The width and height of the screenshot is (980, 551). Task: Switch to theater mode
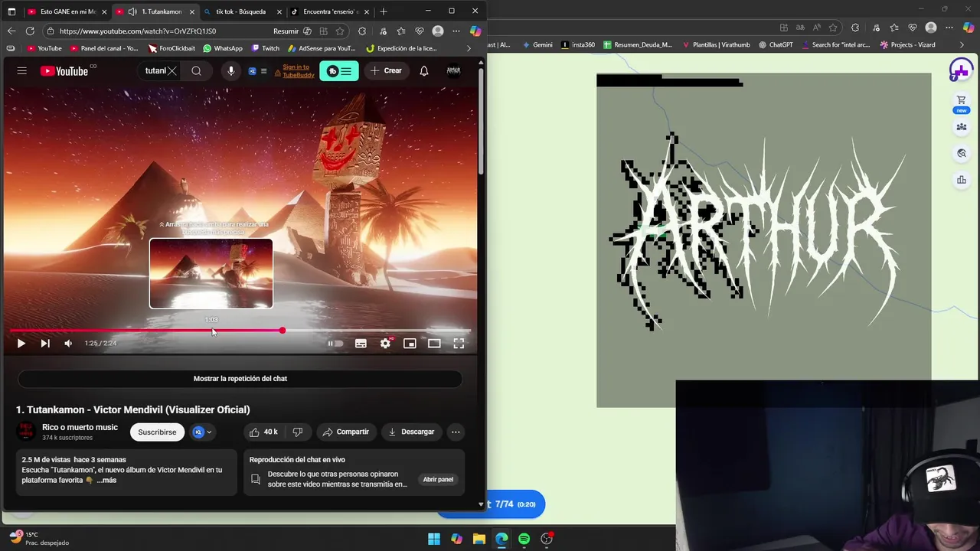pyautogui.click(x=434, y=344)
